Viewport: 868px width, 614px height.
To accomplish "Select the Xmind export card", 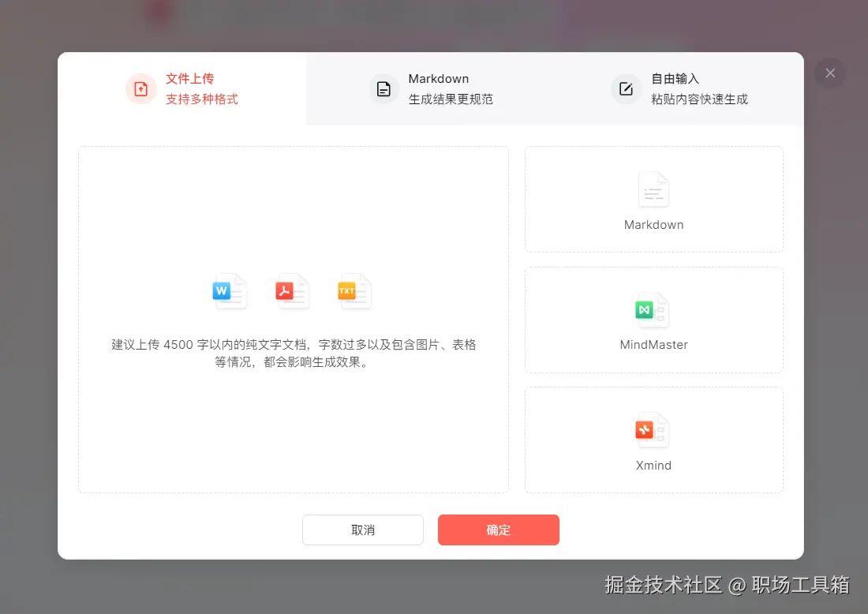I will (653, 440).
